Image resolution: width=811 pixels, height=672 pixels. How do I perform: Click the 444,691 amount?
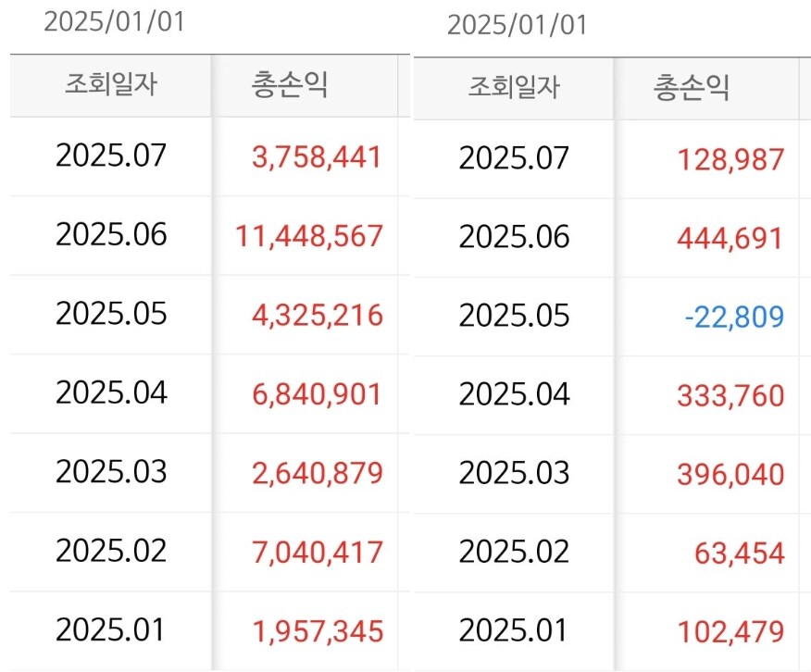click(x=730, y=238)
